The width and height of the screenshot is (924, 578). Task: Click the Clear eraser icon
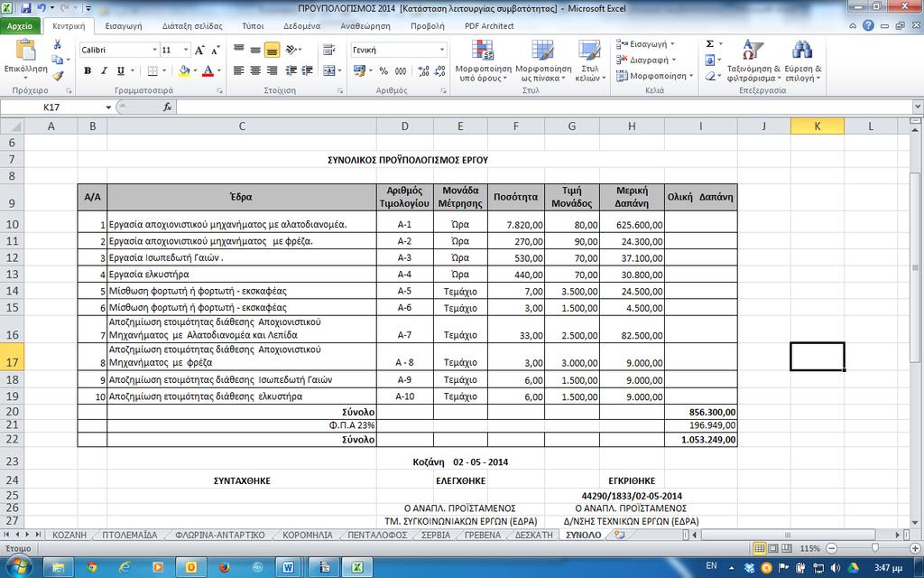[x=710, y=76]
